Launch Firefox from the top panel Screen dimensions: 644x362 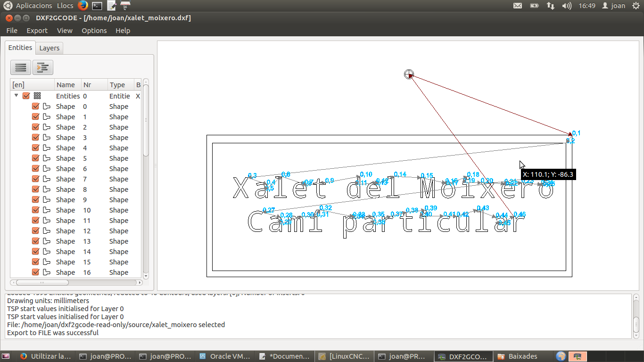[x=83, y=6]
